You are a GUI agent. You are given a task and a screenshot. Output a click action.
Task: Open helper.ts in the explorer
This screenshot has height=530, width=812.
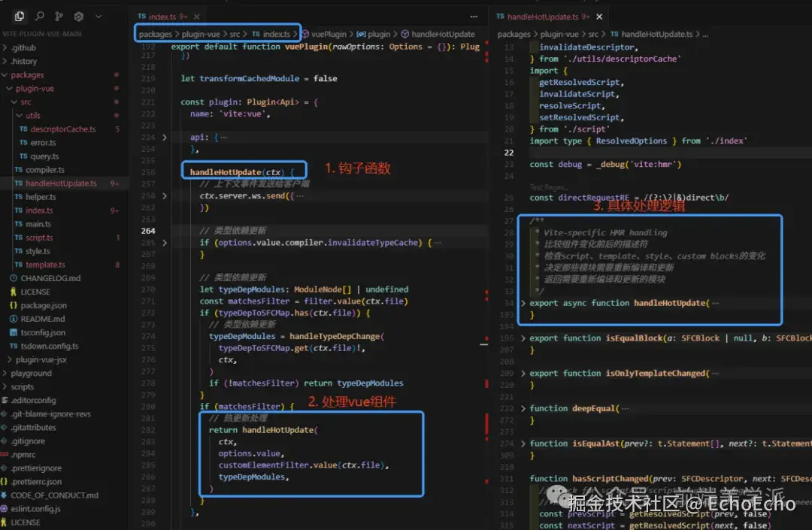pyautogui.click(x=41, y=197)
